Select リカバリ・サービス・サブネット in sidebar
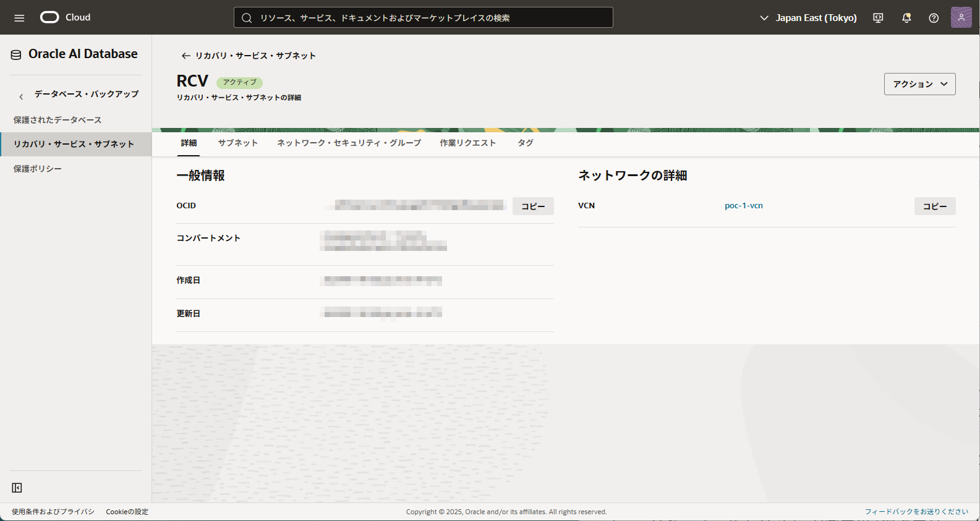 [75, 144]
